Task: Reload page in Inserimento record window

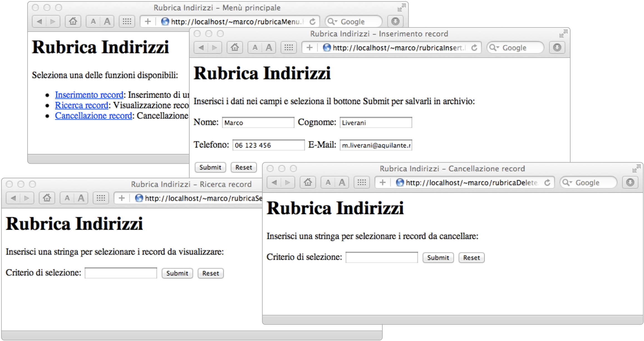Action: [474, 48]
